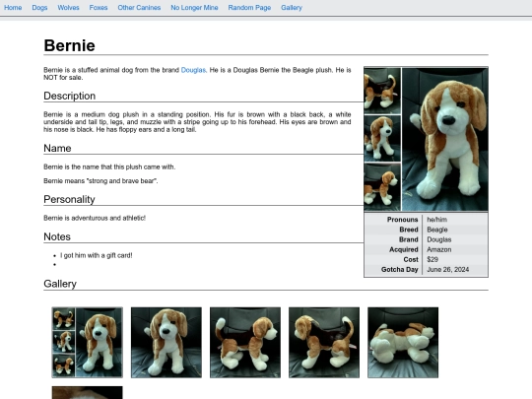Go to the Dogs page
Viewport: 532px width, 399px height.
pyautogui.click(x=39, y=8)
